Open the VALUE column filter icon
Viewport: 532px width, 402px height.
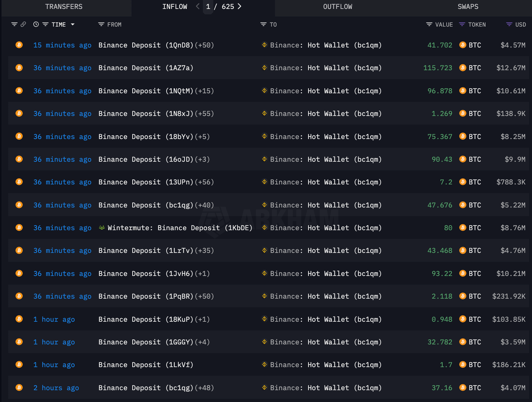[x=429, y=25]
